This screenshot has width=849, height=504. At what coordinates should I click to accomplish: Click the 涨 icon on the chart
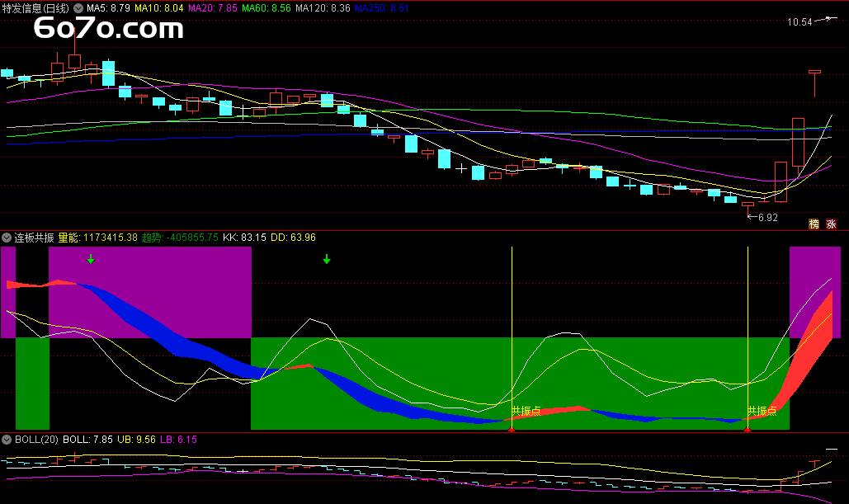pyautogui.click(x=831, y=224)
